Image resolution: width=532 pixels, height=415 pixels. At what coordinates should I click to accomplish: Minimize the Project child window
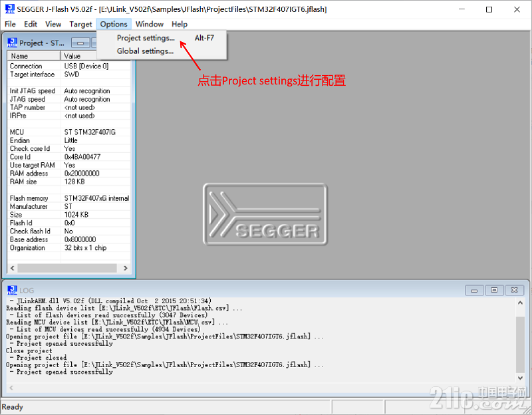tap(80, 43)
